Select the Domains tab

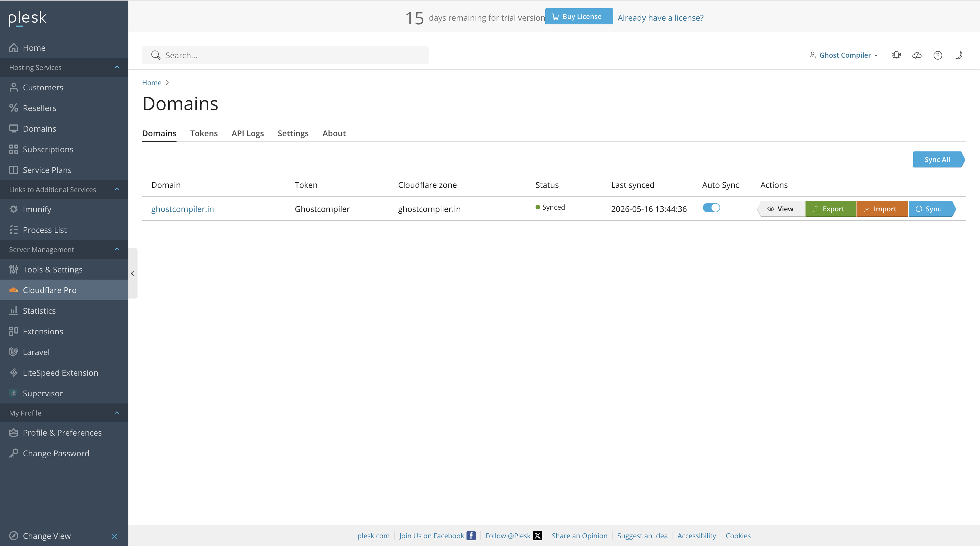tap(159, 133)
